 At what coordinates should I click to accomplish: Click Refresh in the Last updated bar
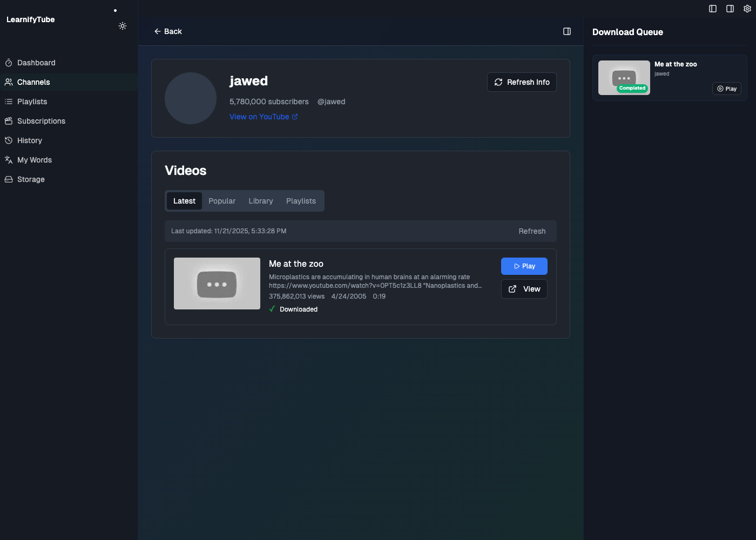(532, 231)
